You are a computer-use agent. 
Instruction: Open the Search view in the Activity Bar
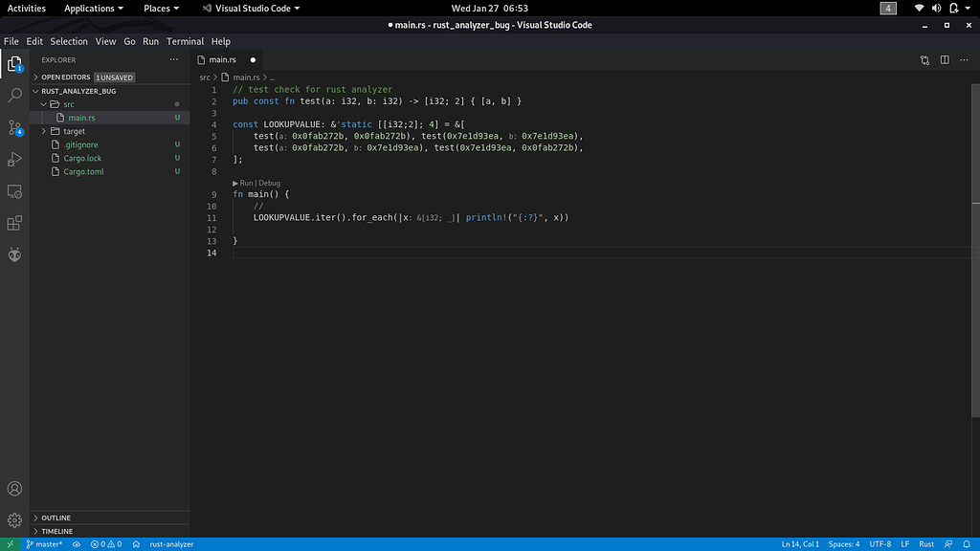[13, 96]
